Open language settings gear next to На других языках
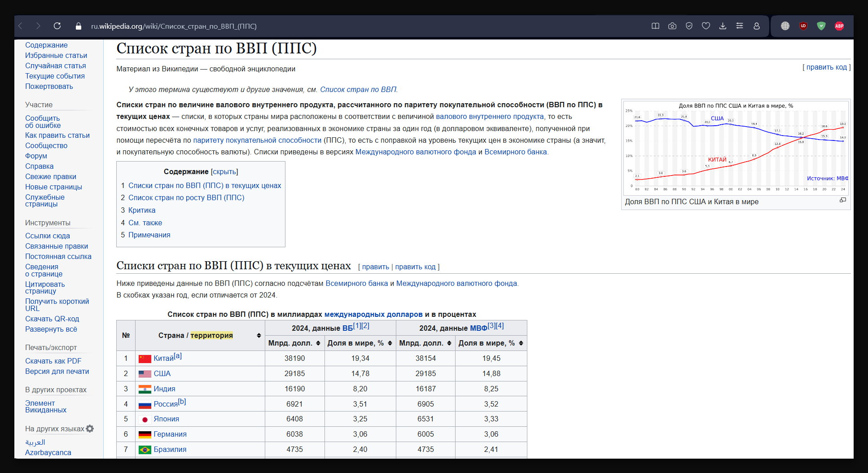Screen dimensions: 868x473 pos(90,429)
